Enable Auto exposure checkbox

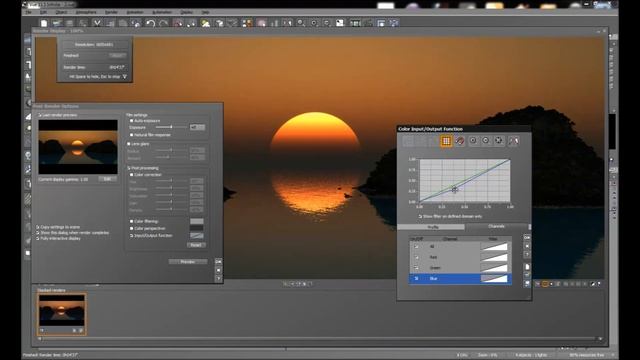pyautogui.click(x=131, y=121)
